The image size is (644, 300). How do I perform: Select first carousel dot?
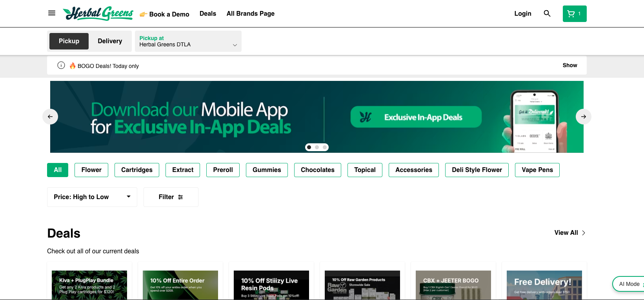pos(309,147)
